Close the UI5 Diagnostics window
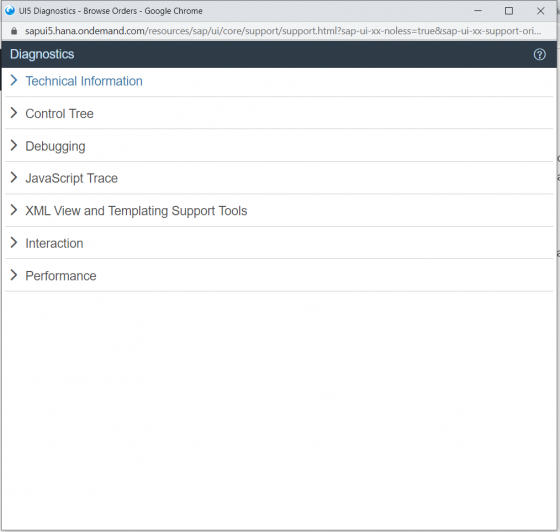This screenshot has height=532, width=560. pyautogui.click(x=540, y=11)
